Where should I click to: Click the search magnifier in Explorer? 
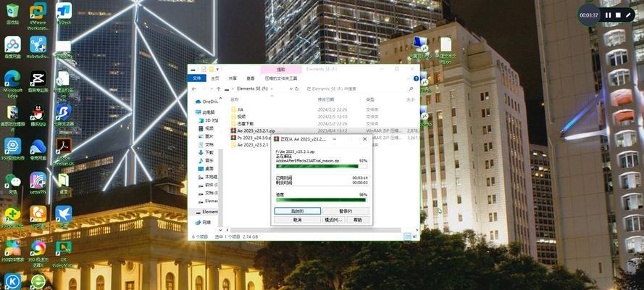tap(411, 88)
